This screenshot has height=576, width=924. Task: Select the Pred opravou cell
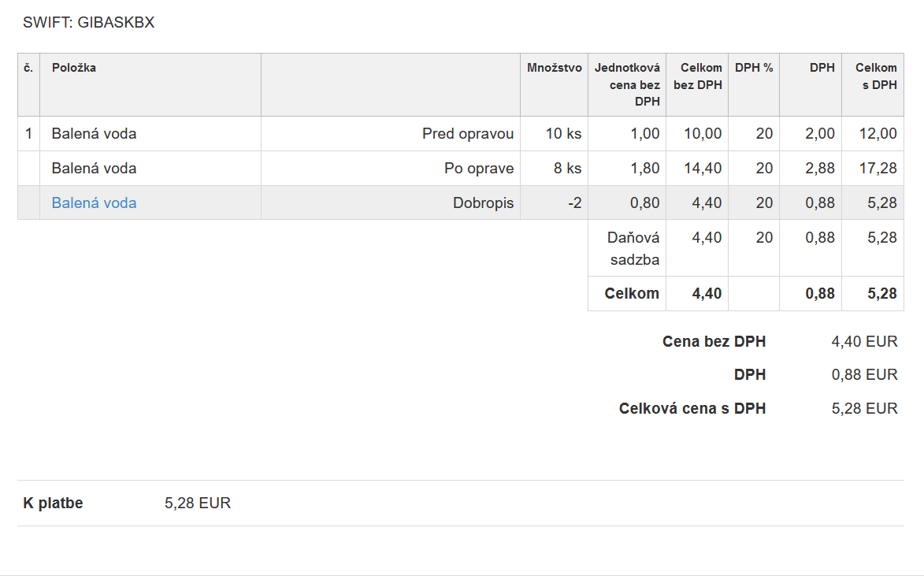coord(468,134)
